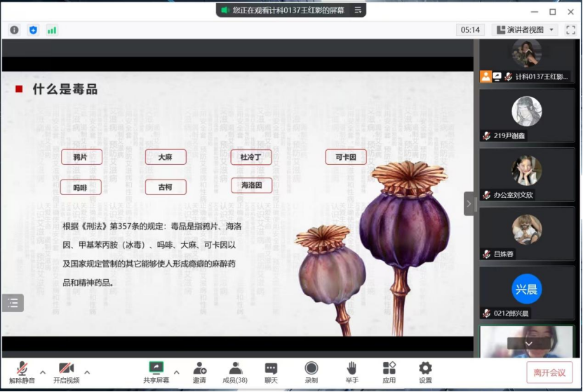Open the 成员(38) members list

235,372
